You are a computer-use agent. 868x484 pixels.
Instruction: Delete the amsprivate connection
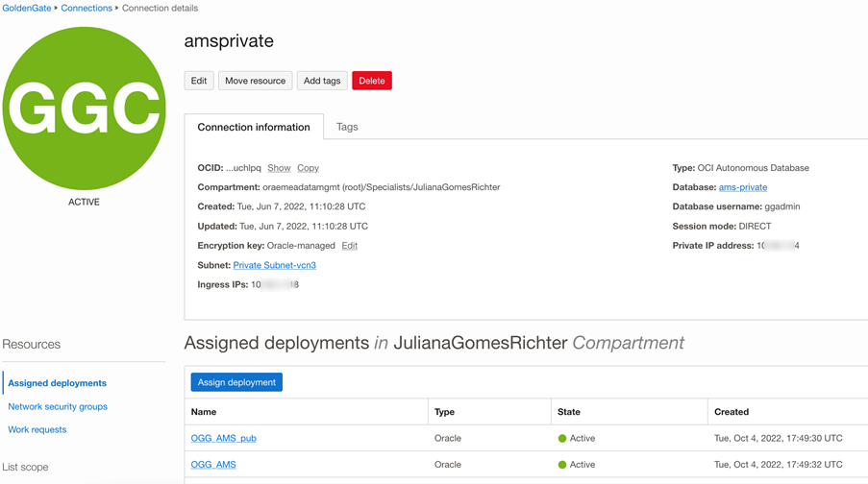coord(371,81)
